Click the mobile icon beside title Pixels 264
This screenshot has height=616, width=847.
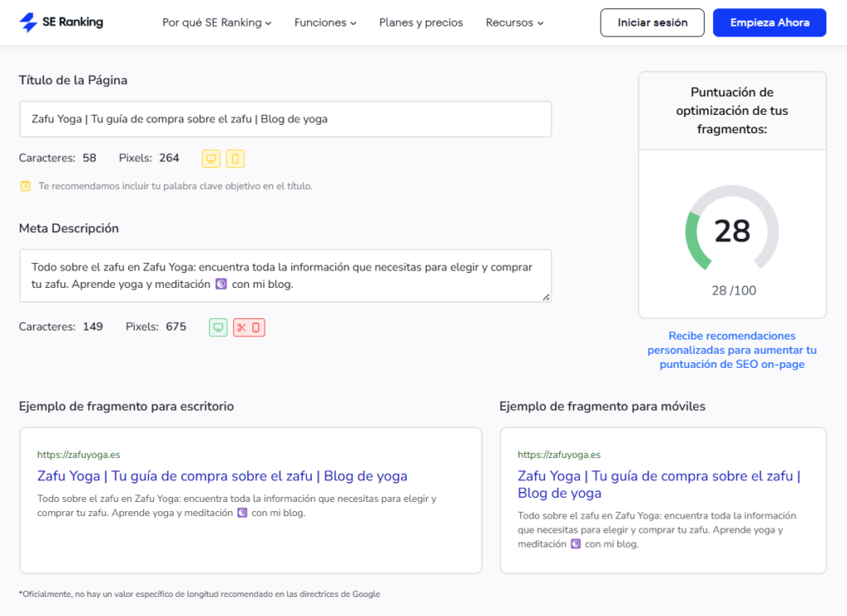pos(235,159)
